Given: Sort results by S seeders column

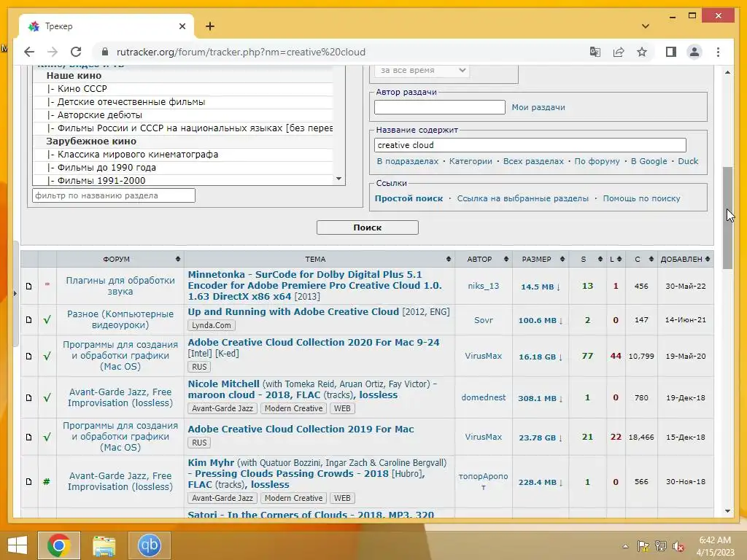Looking at the screenshot, I should [587, 259].
